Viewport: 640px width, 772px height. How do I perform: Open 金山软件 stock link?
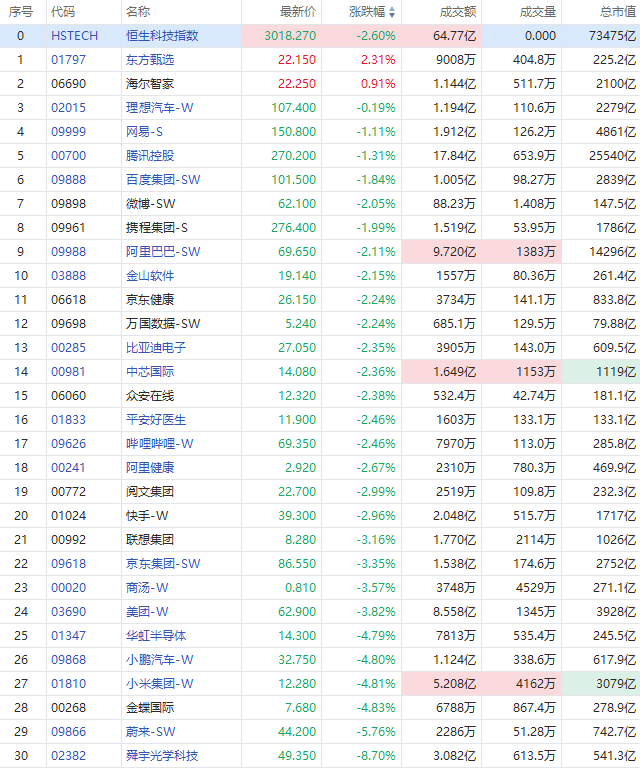150,276
